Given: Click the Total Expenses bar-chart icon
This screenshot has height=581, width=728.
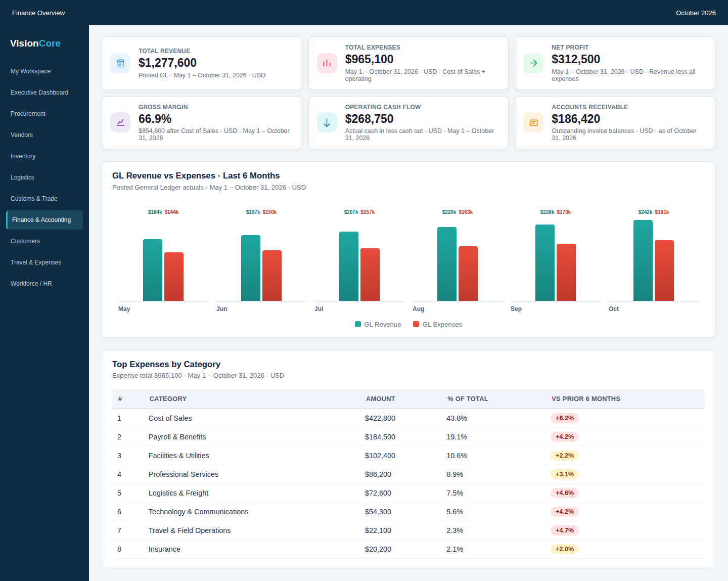Looking at the screenshot, I should 327,63.
